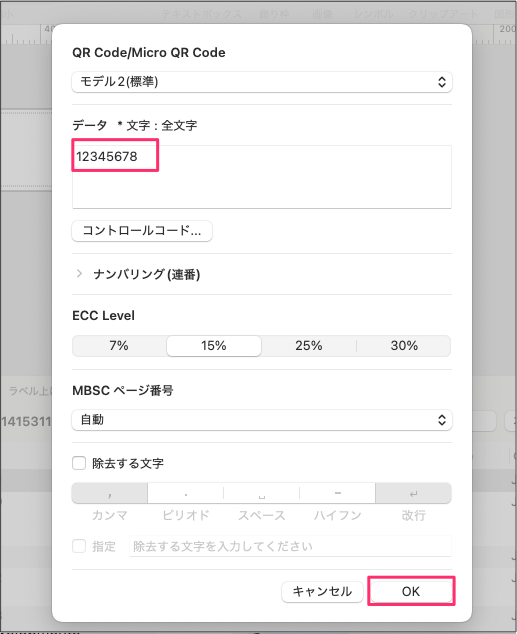Viewport: 517px width, 634px height.
Task: Select 30% ECC level
Action: (x=404, y=346)
